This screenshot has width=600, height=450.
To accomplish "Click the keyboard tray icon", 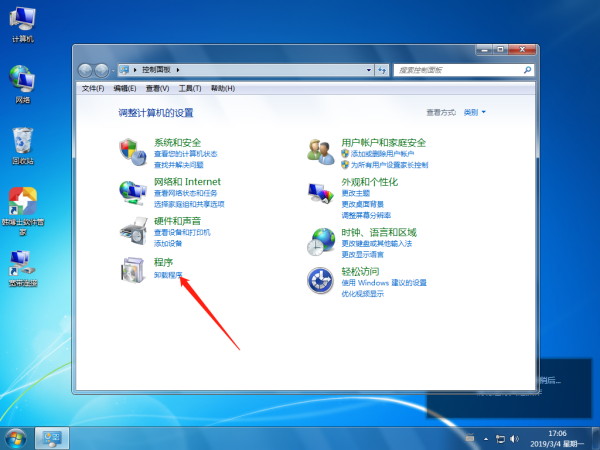I will coord(470,437).
